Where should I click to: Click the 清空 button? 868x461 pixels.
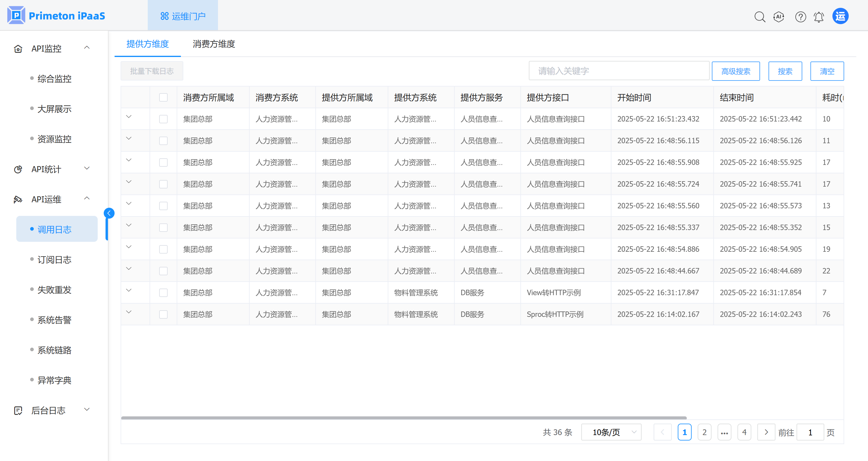[827, 71]
